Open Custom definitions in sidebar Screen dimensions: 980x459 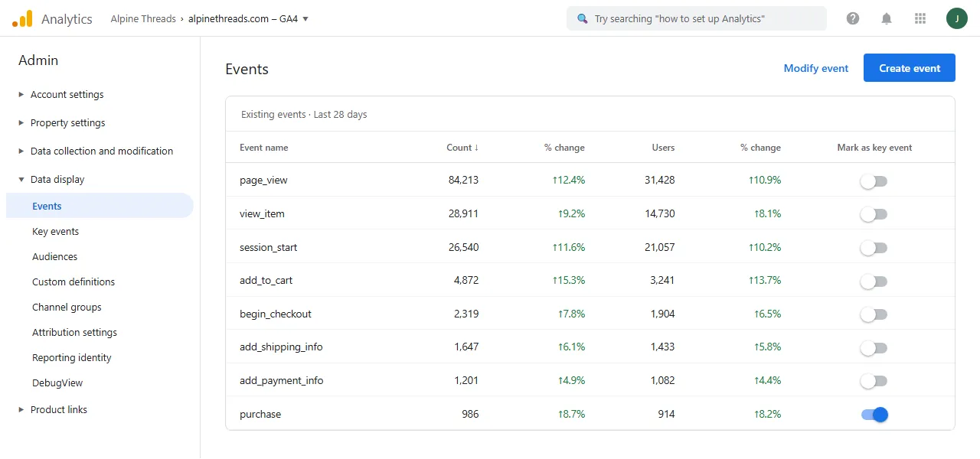pos(73,282)
